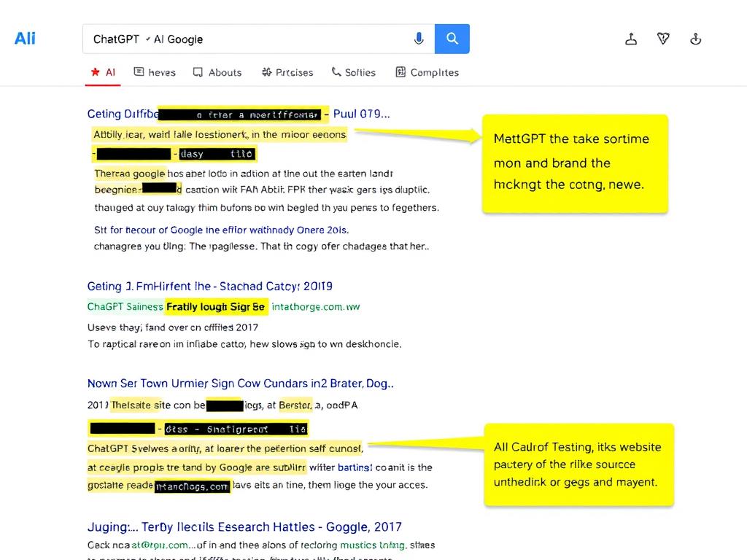Switch to the heves tab

(155, 72)
